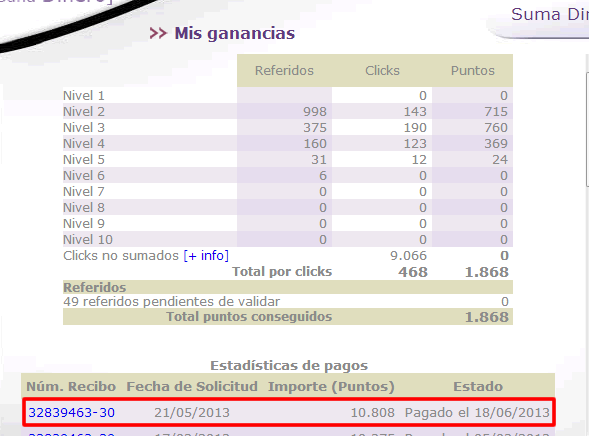Viewport: 589px width, 436px height.
Task: Open the '+ info' link beside Clicks no sumados
Action: pos(206,256)
